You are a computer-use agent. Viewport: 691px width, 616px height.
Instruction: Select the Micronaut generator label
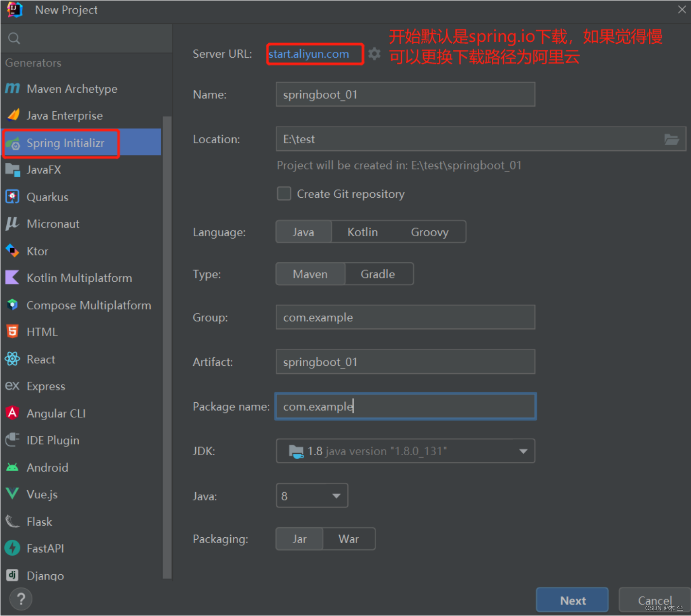tap(53, 224)
